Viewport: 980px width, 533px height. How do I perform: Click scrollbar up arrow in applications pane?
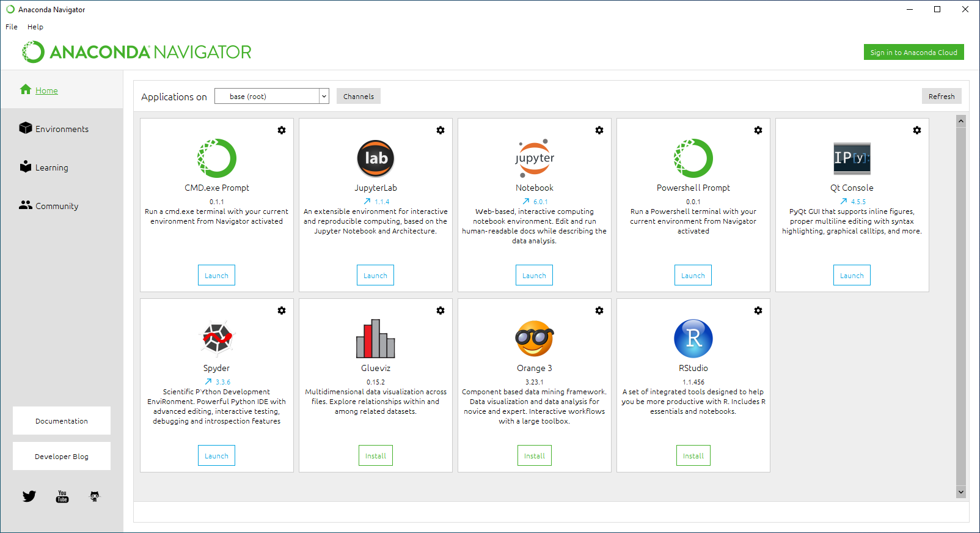(x=961, y=121)
